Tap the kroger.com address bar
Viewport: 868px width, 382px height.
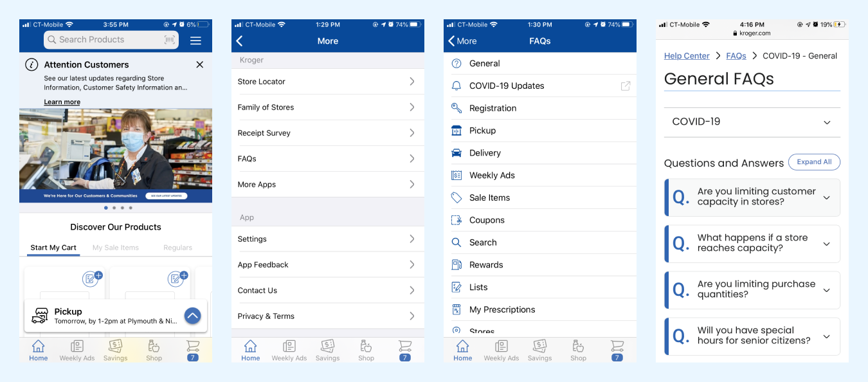click(752, 33)
